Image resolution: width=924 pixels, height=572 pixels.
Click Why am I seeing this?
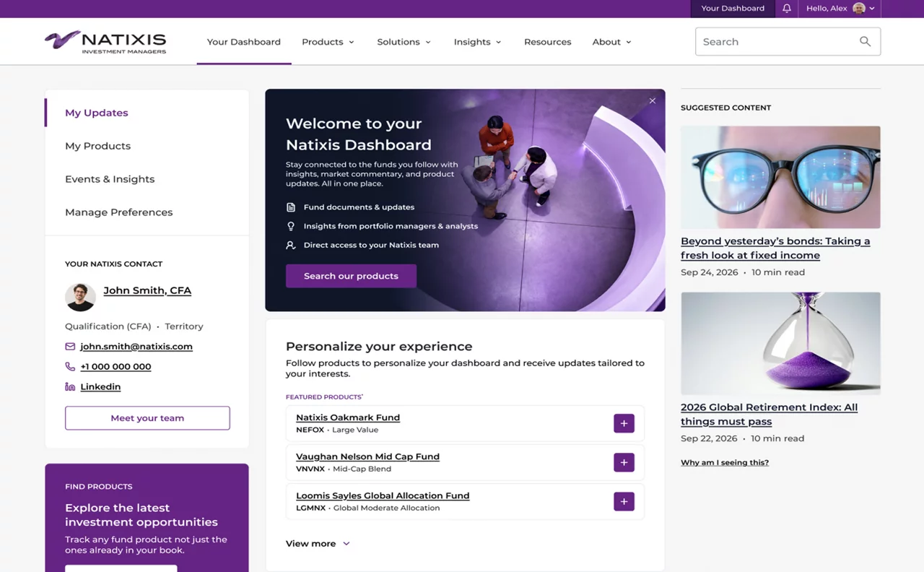point(725,462)
